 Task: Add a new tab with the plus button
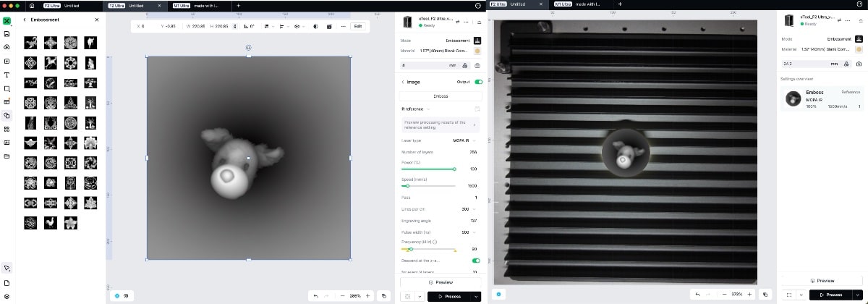click(x=238, y=5)
